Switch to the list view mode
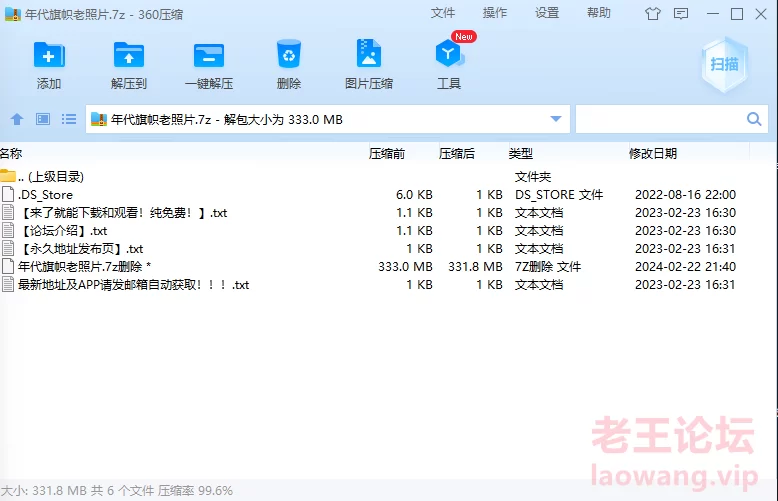This screenshot has width=778, height=501. pyautogui.click(x=69, y=119)
